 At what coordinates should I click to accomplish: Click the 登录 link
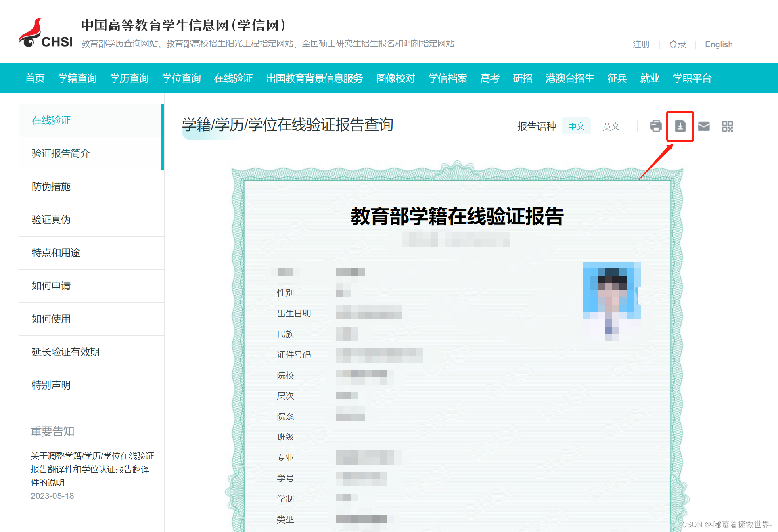(677, 44)
